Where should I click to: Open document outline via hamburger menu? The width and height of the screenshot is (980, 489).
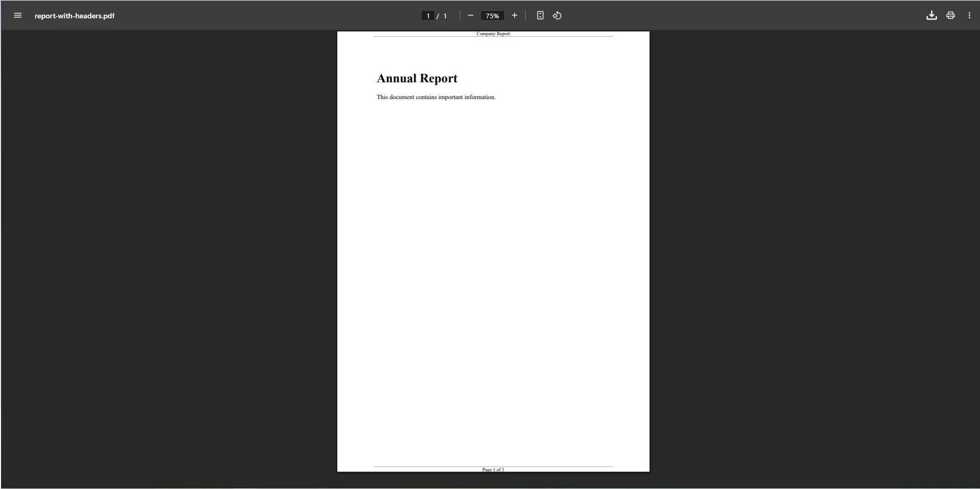(x=17, y=15)
